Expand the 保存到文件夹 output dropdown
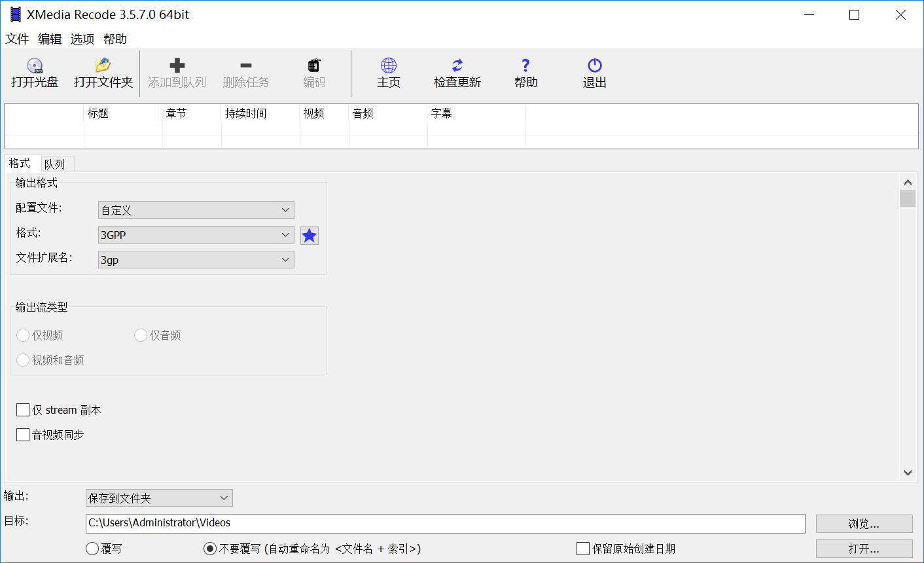 pos(159,498)
